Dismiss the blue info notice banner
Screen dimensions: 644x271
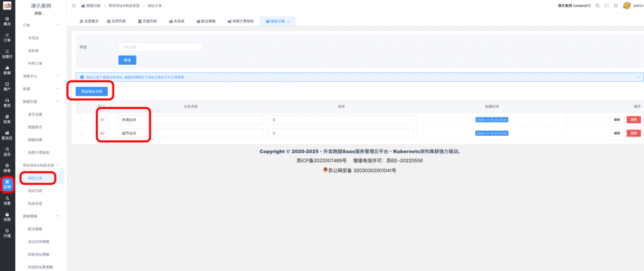pyautogui.click(x=638, y=77)
